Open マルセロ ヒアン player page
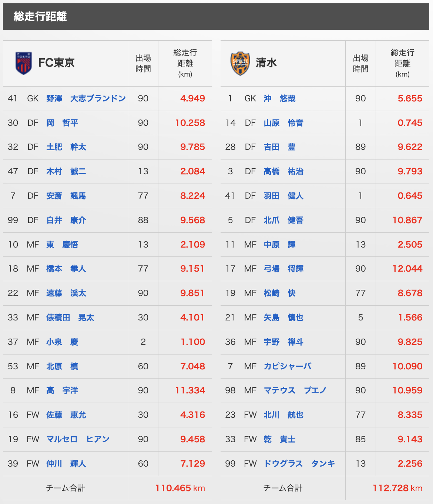The width and height of the screenshot is (433, 504). tap(78, 439)
